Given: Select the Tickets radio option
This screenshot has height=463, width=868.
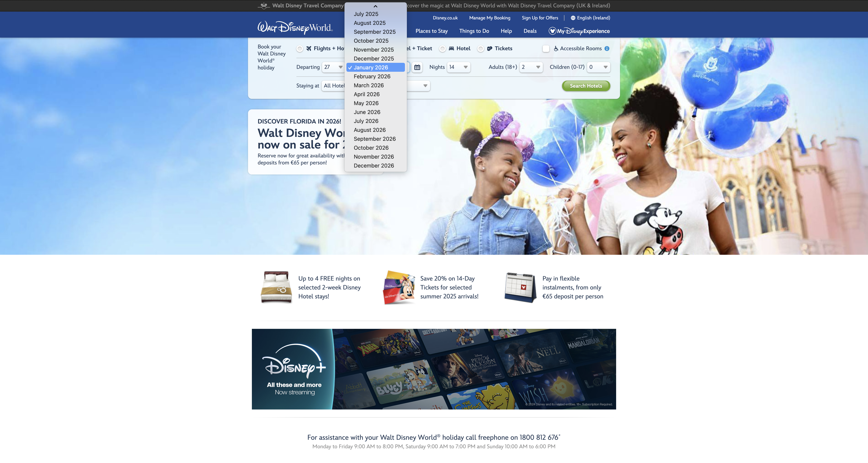Looking at the screenshot, I should (480, 49).
